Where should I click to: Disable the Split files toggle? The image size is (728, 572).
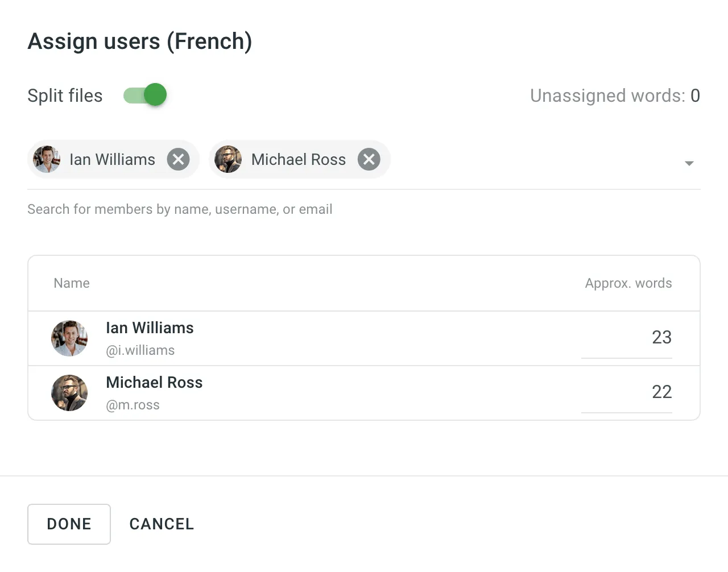[x=146, y=95]
